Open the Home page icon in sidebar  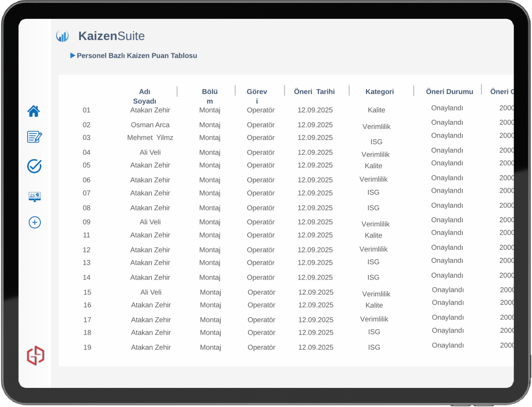tap(34, 111)
